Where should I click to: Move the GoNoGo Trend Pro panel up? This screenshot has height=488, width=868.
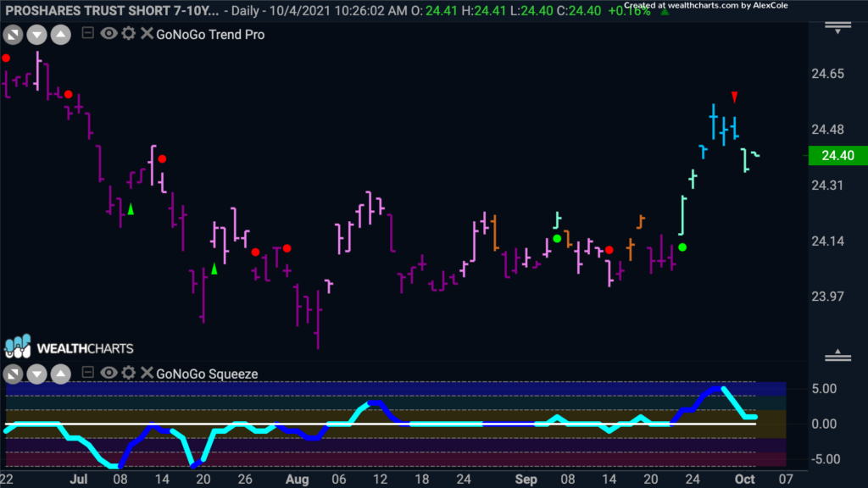point(61,35)
